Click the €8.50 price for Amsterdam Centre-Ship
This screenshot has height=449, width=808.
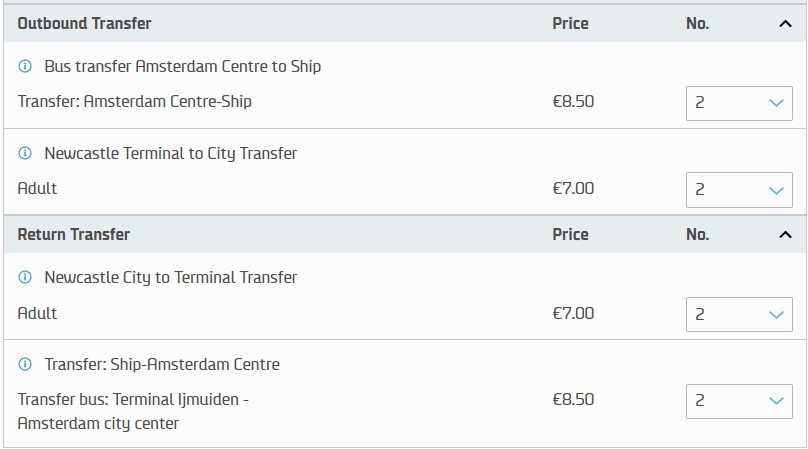[573, 102]
